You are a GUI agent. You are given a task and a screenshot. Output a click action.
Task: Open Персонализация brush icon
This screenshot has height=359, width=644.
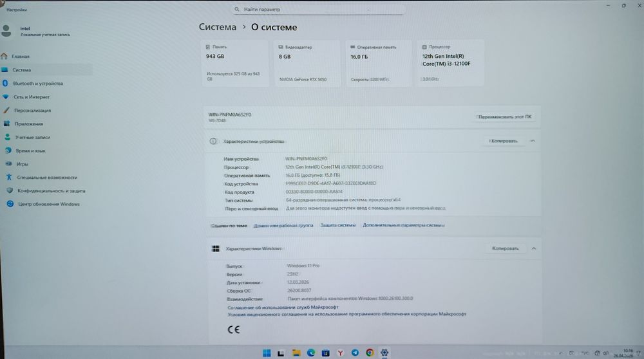tap(6, 111)
